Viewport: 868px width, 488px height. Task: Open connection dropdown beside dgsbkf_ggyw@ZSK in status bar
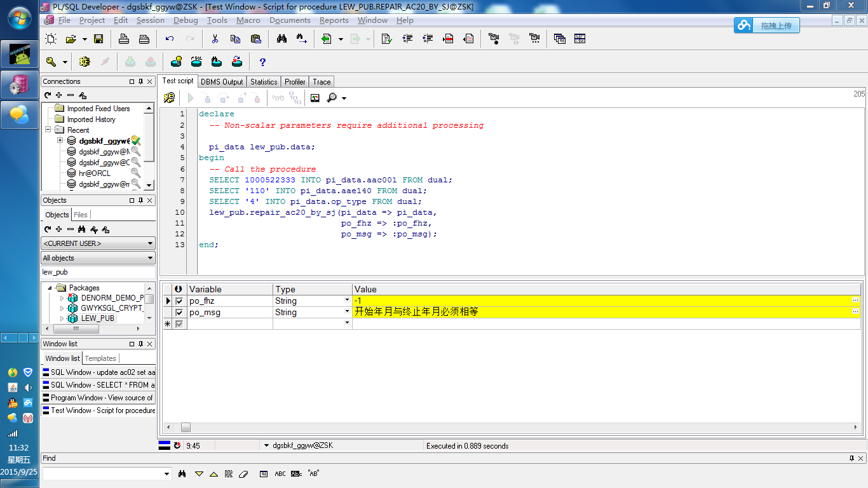(266, 446)
